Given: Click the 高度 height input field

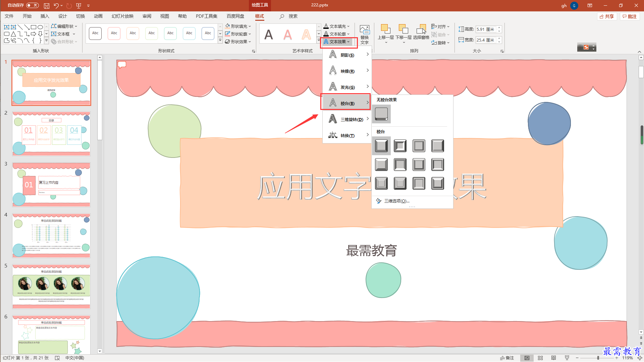Looking at the screenshot, I should coord(486,29).
